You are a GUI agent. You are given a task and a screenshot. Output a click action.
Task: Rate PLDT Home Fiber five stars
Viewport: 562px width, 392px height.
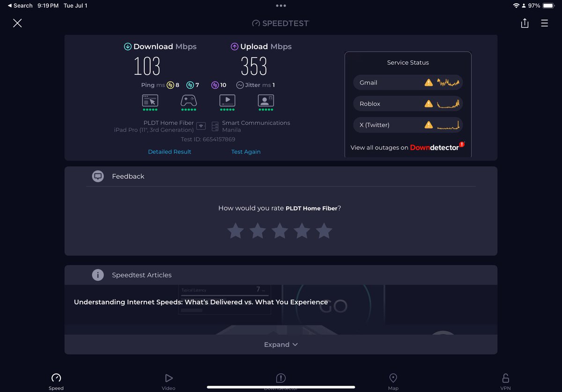click(324, 231)
